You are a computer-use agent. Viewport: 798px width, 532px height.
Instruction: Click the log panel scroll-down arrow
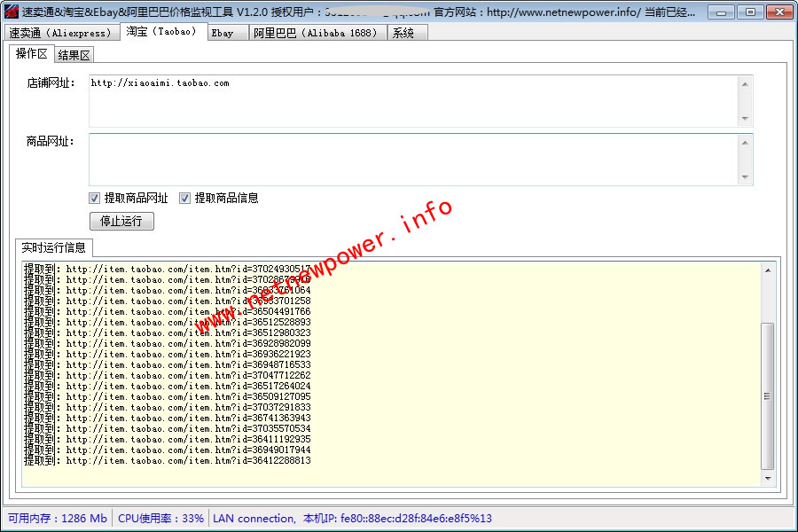point(767,479)
